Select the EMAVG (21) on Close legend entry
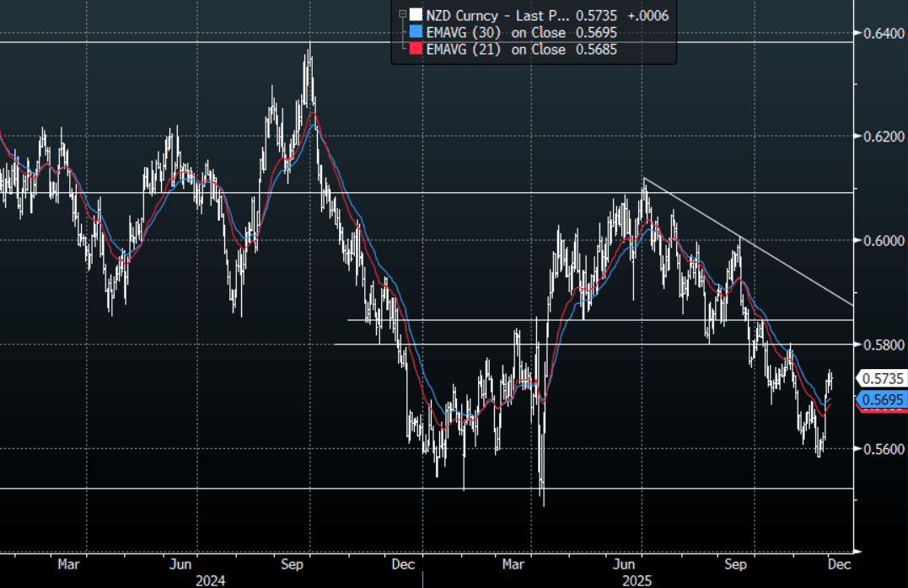908x588 pixels. pos(521,50)
